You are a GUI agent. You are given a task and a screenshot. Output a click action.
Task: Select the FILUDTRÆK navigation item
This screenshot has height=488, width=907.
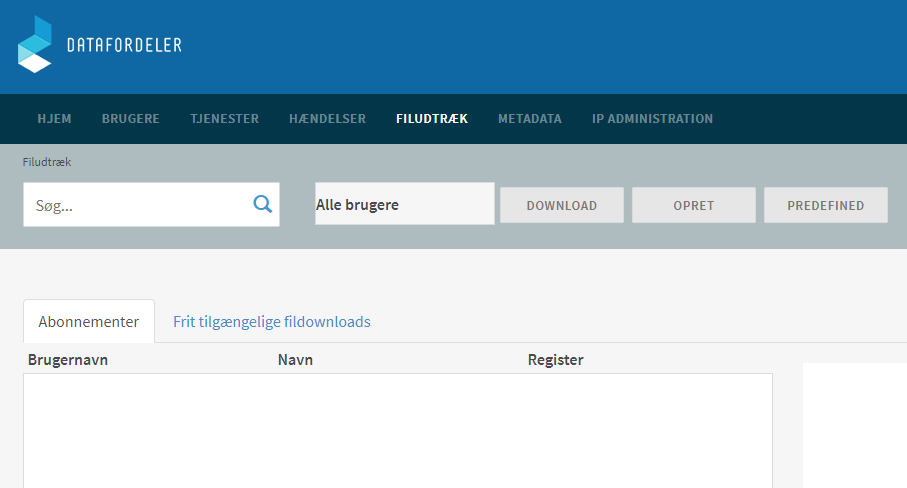pos(431,119)
